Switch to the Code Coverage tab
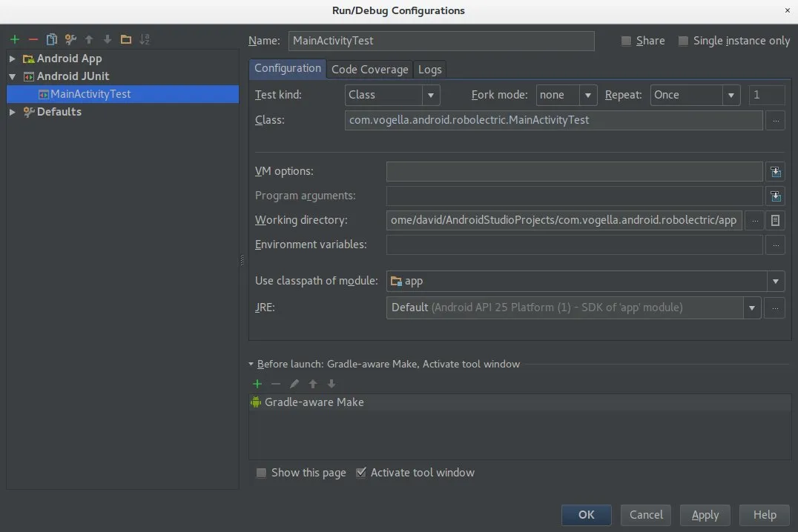Image resolution: width=798 pixels, height=532 pixels. 369,69
